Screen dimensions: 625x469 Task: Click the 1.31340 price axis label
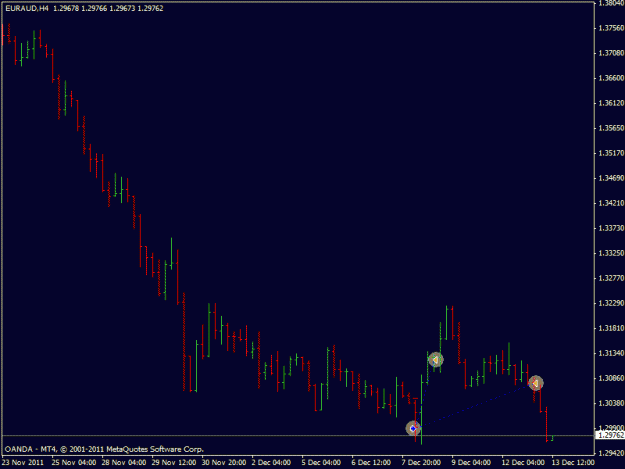pos(611,353)
